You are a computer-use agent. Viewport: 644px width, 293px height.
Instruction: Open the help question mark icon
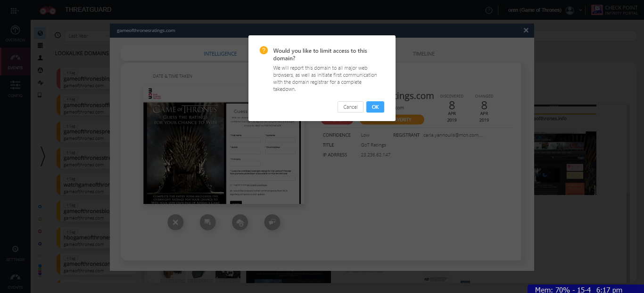(x=488, y=10)
